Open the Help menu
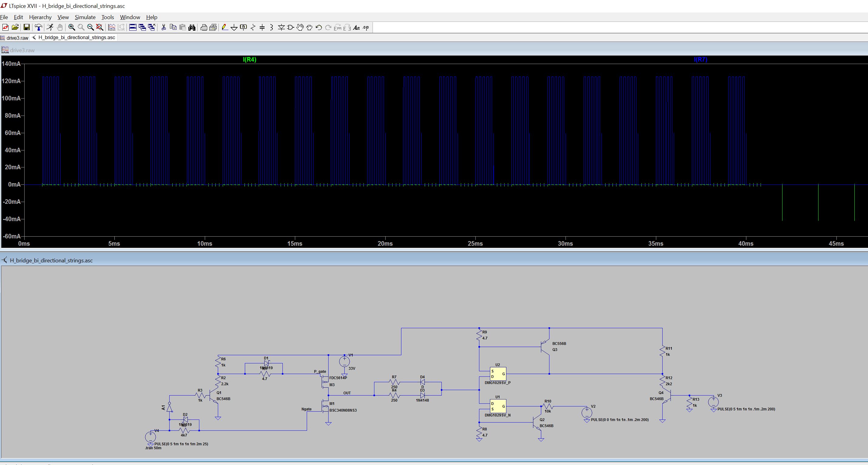Screen dimensions: 868x465 pos(152,17)
